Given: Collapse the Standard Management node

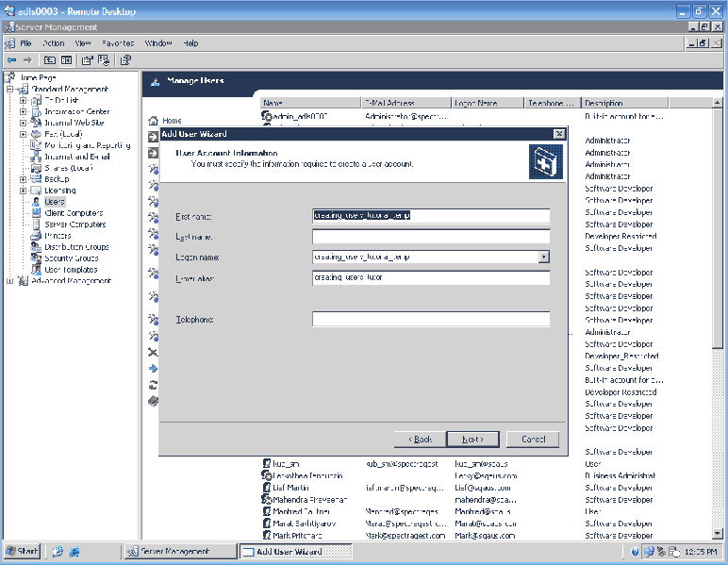Looking at the screenshot, I should point(9,90).
